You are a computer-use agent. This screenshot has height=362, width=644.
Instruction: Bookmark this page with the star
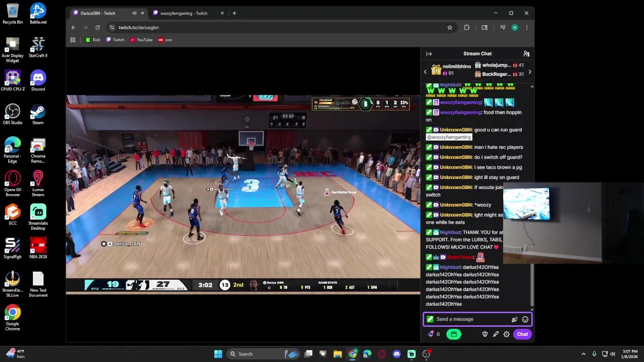coord(449,28)
